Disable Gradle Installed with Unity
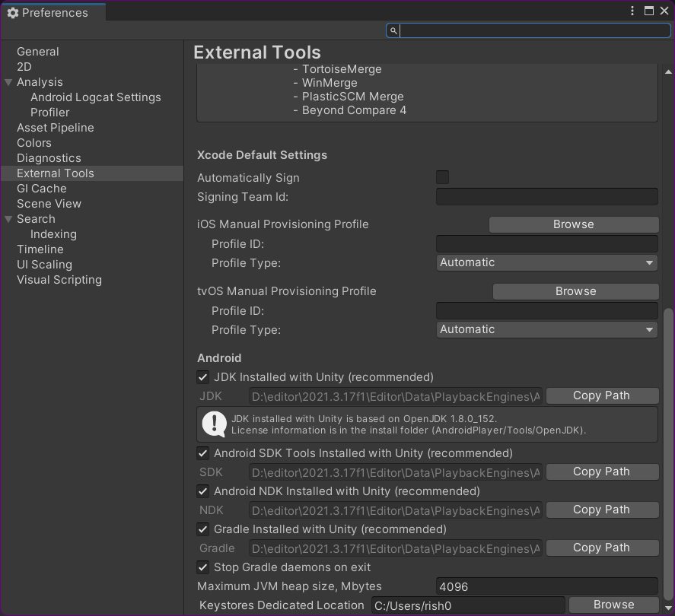The width and height of the screenshot is (675, 616). pyautogui.click(x=203, y=529)
